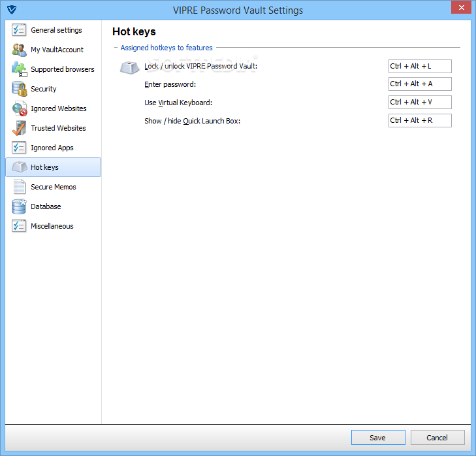
Task: Click the Ignored Apps checklist icon
Action: click(19, 148)
